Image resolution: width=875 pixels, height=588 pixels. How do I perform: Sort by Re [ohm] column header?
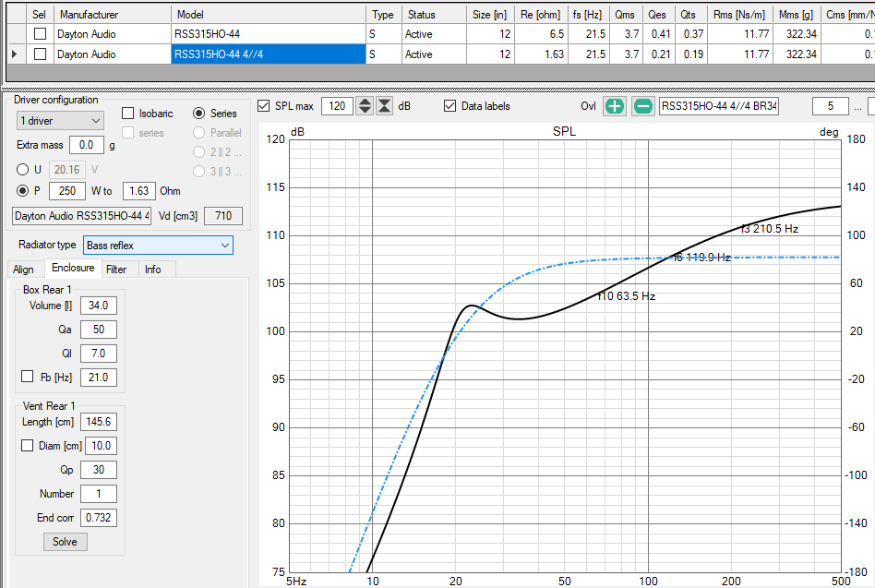(x=541, y=15)
